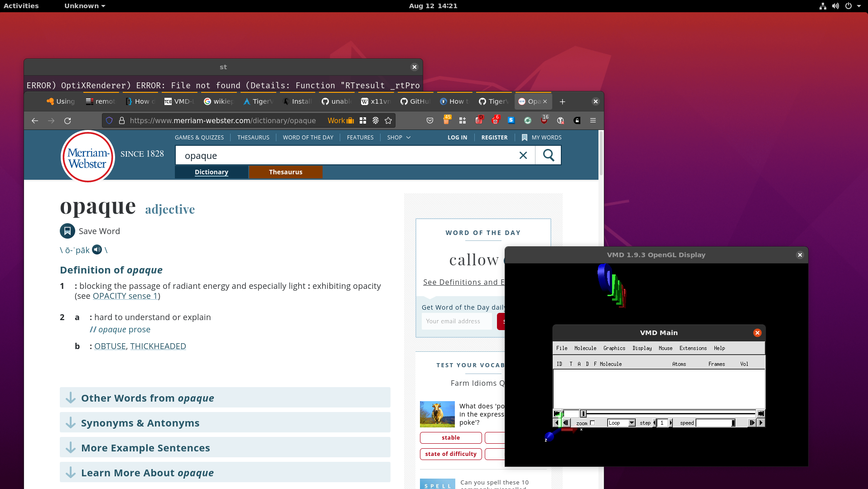Click the step value field in VMD Main
This screenshot has height=489, width=868.
662,423
